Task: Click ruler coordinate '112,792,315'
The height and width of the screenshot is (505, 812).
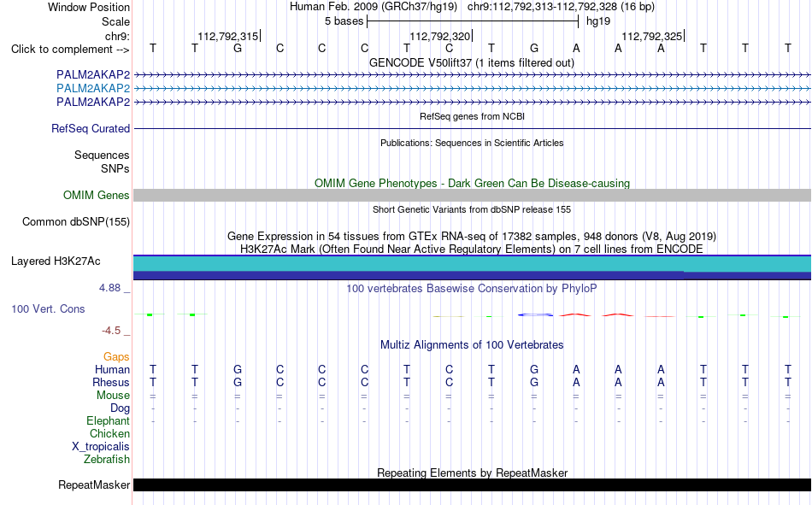Action: click(228, 36)
